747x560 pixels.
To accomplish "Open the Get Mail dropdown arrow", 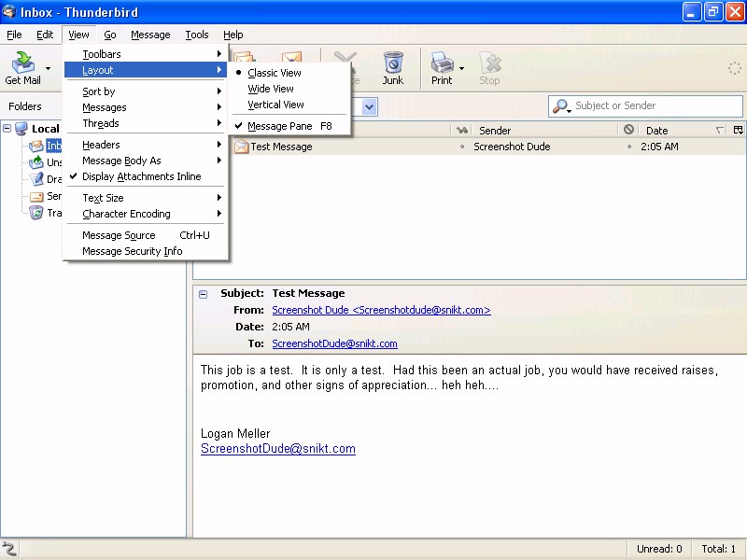I will [48, 68].
